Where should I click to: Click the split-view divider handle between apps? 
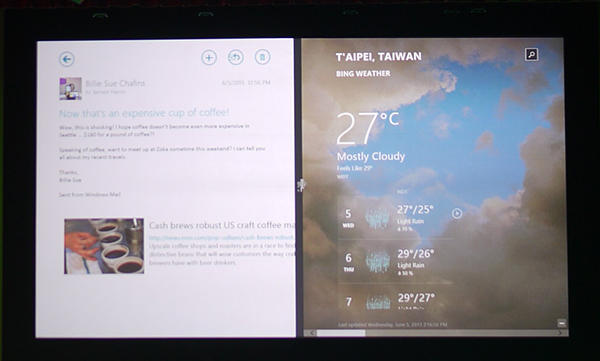[301, 185]
